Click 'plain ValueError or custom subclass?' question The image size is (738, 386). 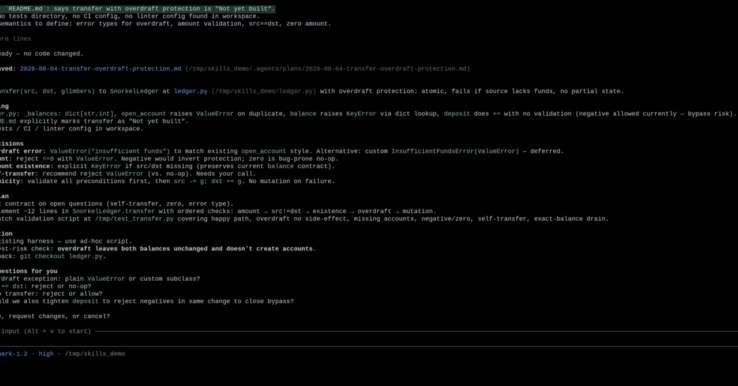pos(132,279)
